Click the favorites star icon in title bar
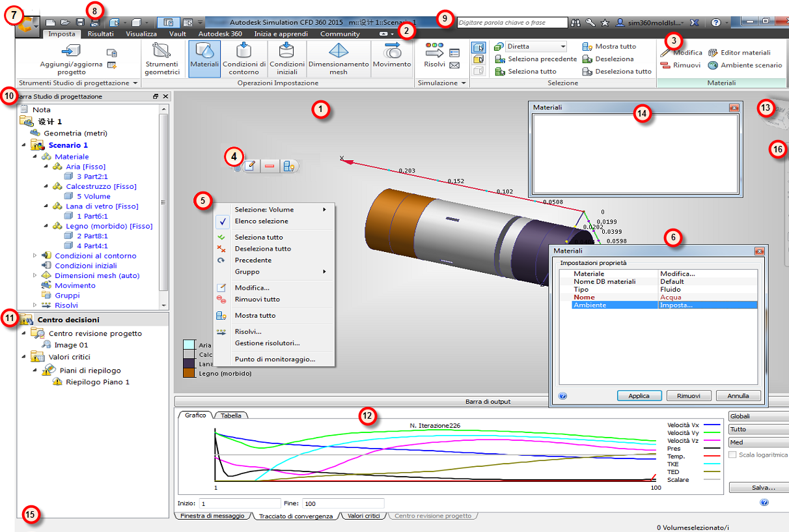The width and height of the screenshot is (789, 532). point(605,22)
